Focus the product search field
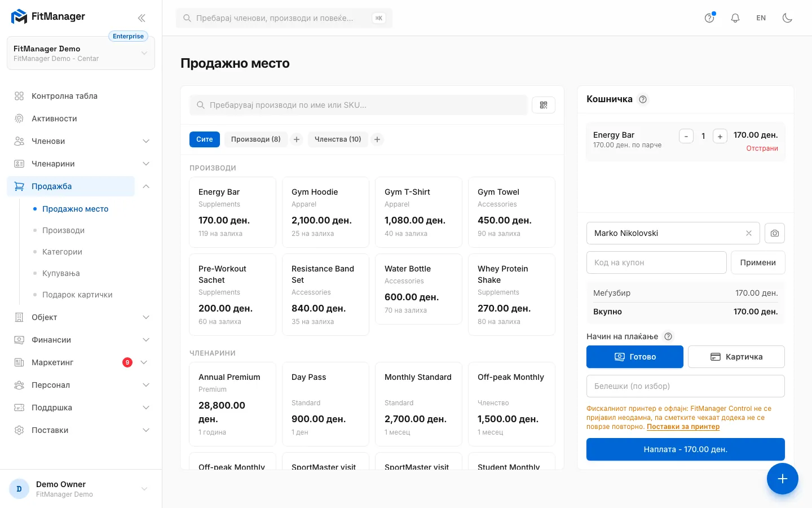 tap(359, 105)
